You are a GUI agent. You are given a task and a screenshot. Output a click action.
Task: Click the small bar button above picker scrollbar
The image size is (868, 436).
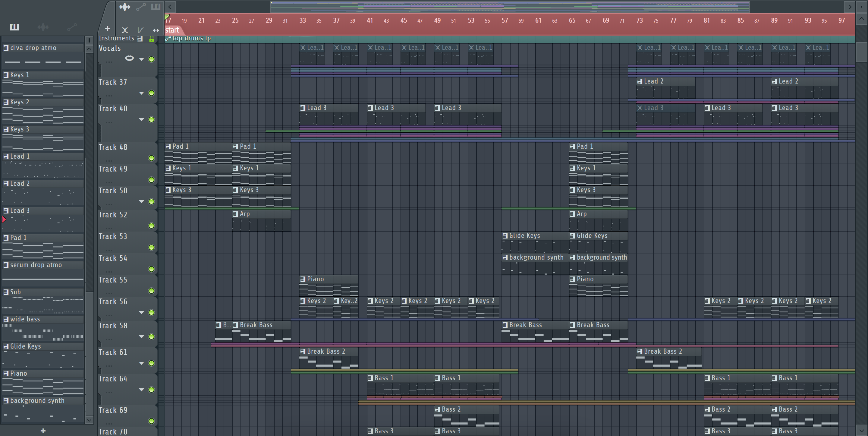click(89, 40)
